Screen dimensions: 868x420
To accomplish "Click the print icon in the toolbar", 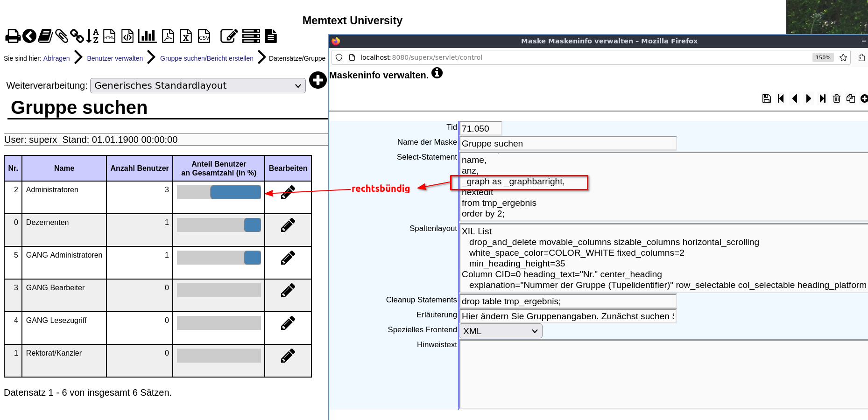I will pyautogui.click(x=13, y=36).
